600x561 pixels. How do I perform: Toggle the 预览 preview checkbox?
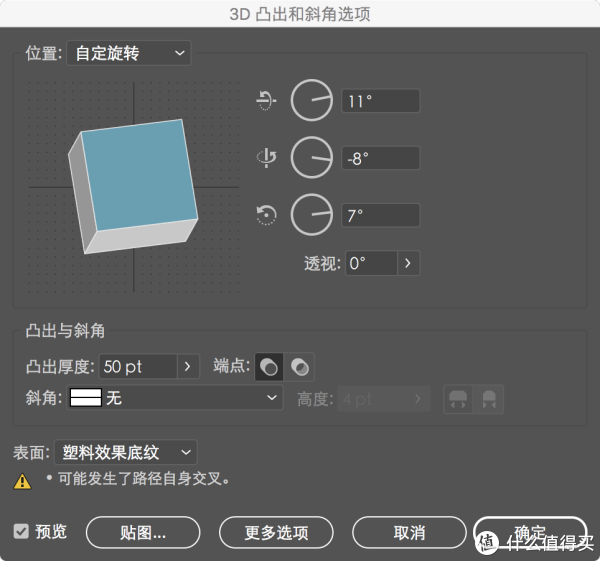pyautogui.click(x=21, y=531)
